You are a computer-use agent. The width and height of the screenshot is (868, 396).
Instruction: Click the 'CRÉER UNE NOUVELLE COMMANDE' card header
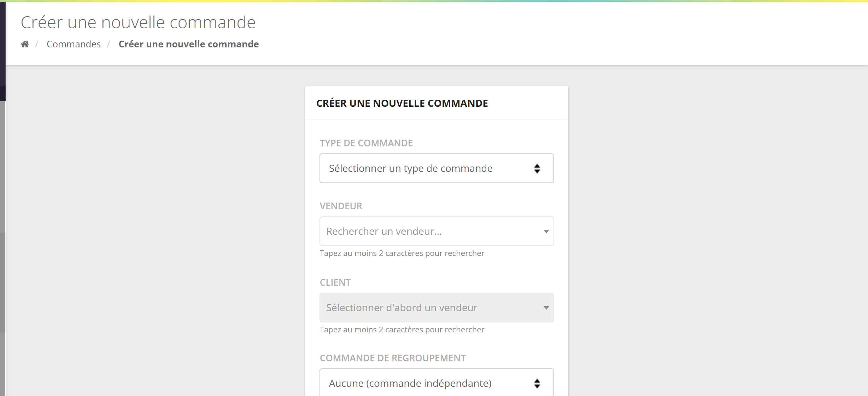click(402, 103)
